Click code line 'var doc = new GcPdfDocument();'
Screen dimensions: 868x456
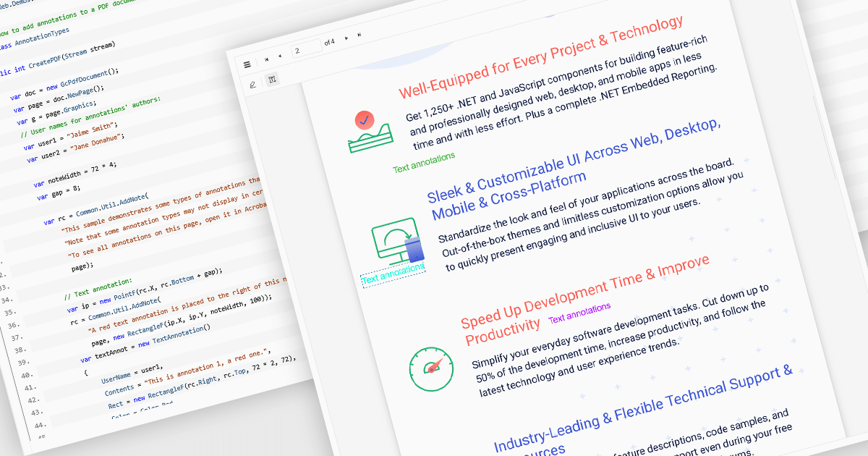click(x=64, y=83)
